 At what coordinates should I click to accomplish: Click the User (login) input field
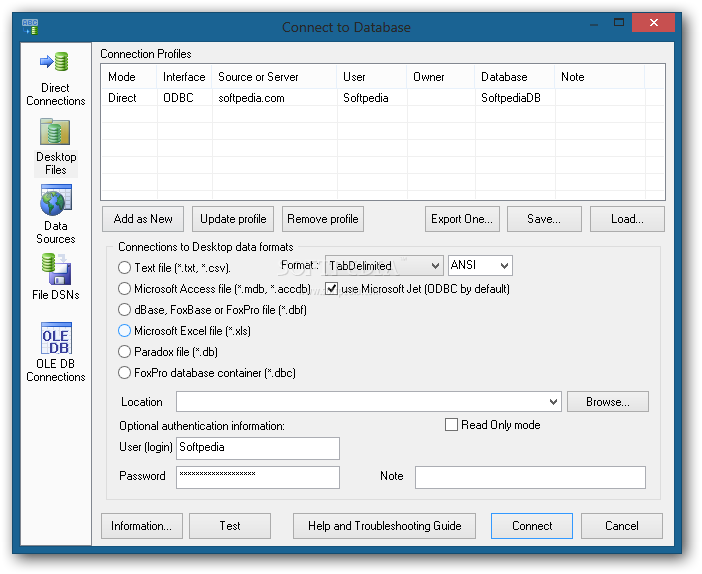(258, 448)
